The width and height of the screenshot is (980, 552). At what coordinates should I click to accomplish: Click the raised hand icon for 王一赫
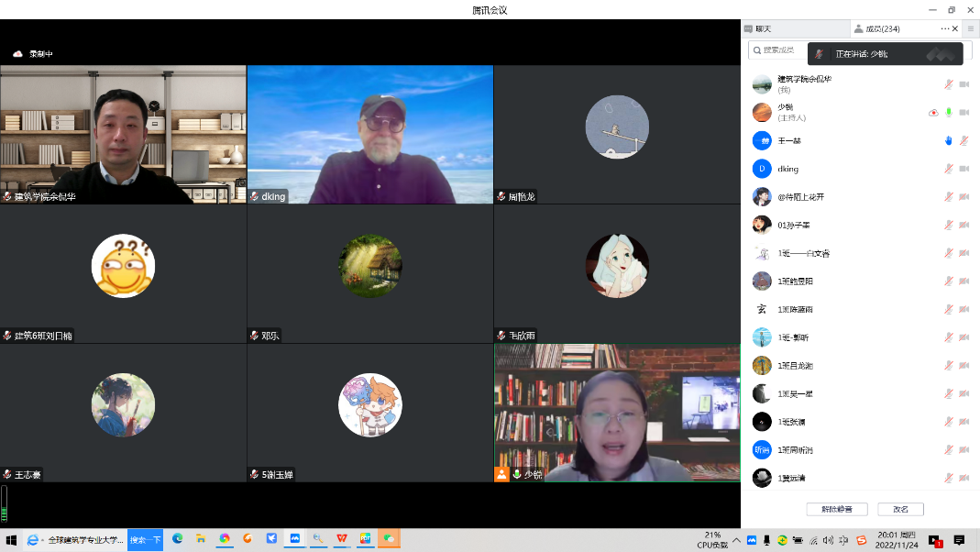pyautogui.click(x=949, y=141)
